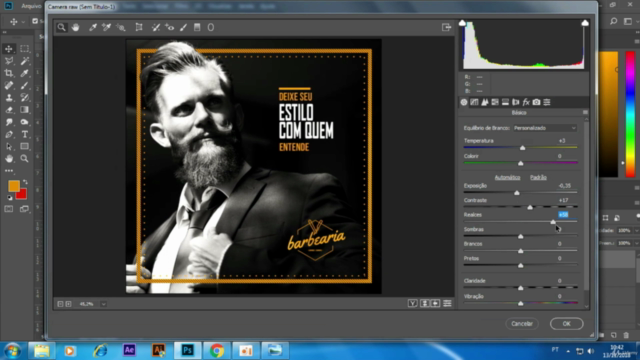Toggle highlight clipping warning on histogram
This screenshot has height=360, width=640.
pos(585,23)
